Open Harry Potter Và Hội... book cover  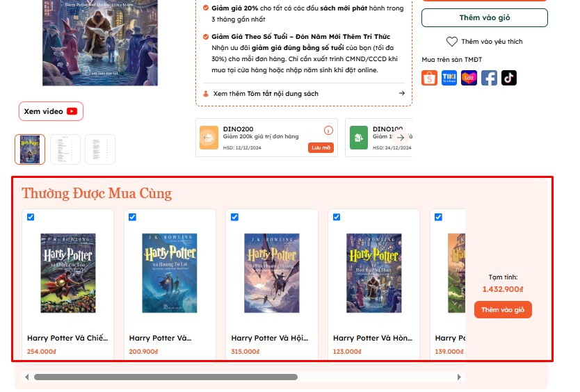point(272,273)
